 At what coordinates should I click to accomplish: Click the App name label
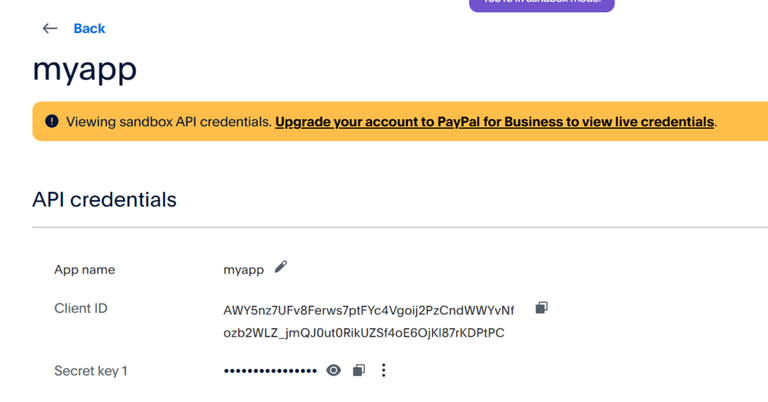pyautogui.click(x=84, y=270)
